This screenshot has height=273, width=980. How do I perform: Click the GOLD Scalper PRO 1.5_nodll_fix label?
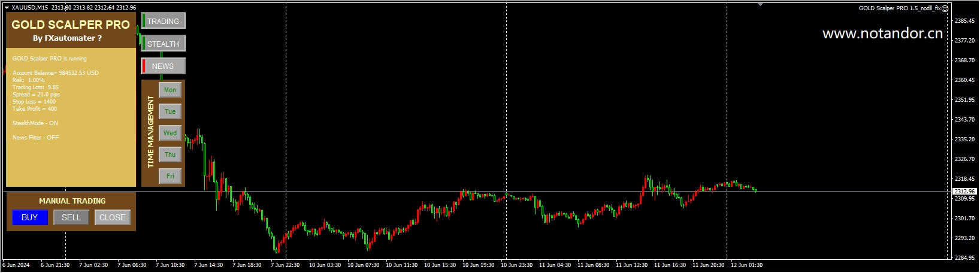pyautogui.click(x=900, y=8)
